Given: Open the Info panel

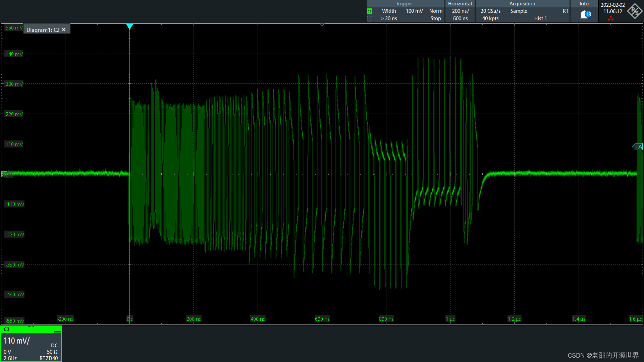Looking at the screenshot, I should pos(584,4).
